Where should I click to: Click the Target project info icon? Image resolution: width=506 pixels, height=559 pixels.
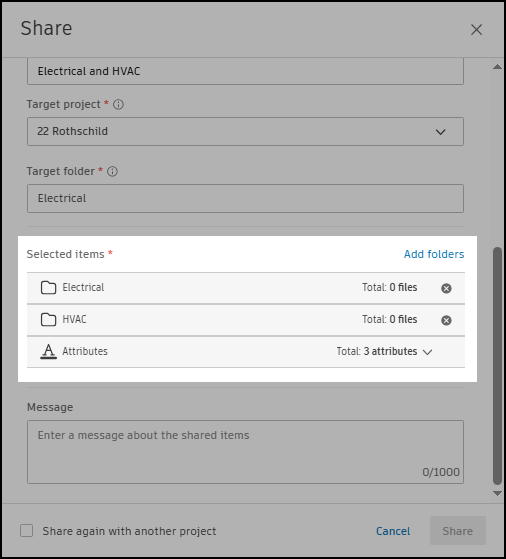118,104
